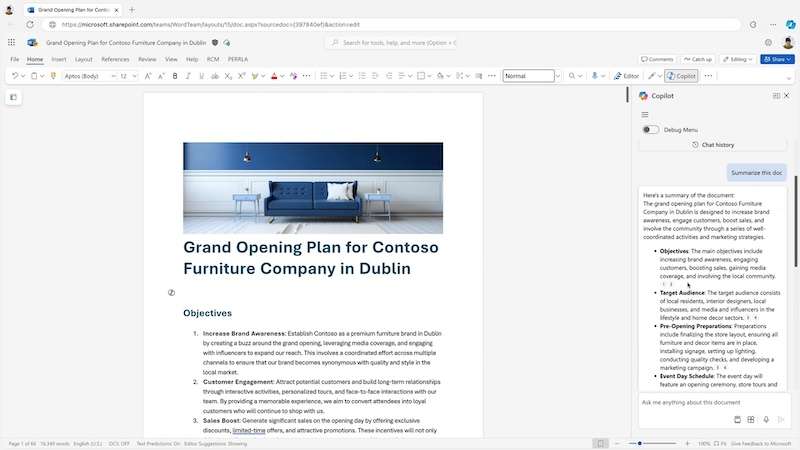Open Chat history in Copilot
This screenshot has height=450, width=800.
point(713,145)
